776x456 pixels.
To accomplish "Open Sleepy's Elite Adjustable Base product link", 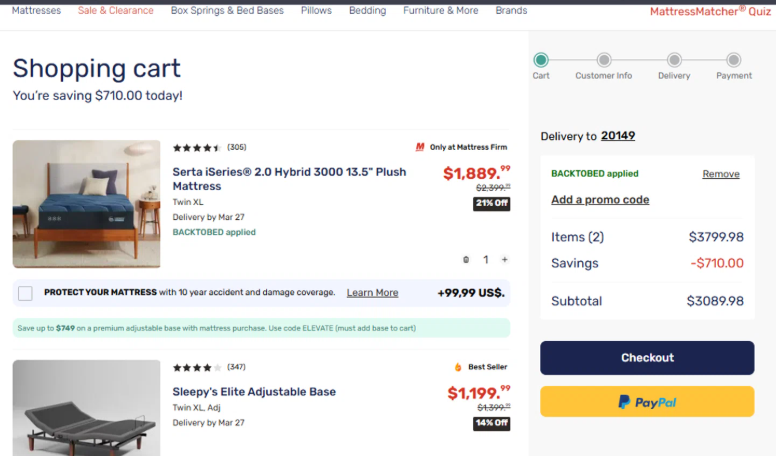I will pos(254,392).
